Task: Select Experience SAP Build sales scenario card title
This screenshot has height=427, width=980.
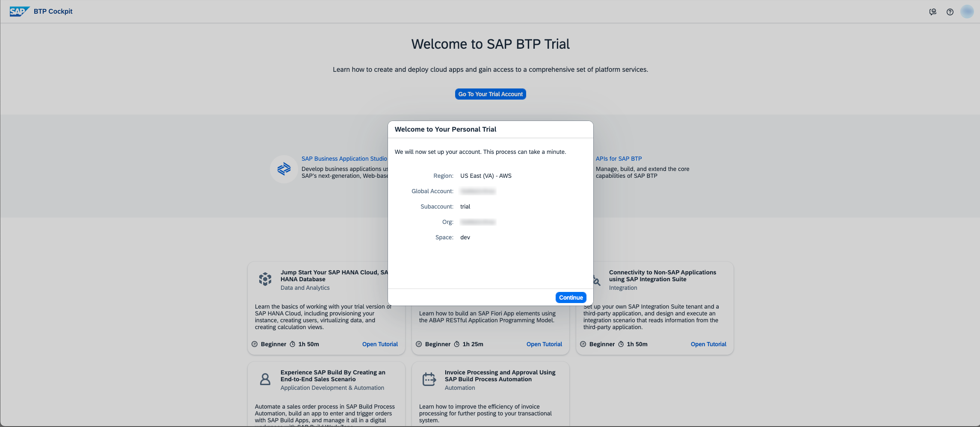Action: click(x=332, y=376)
